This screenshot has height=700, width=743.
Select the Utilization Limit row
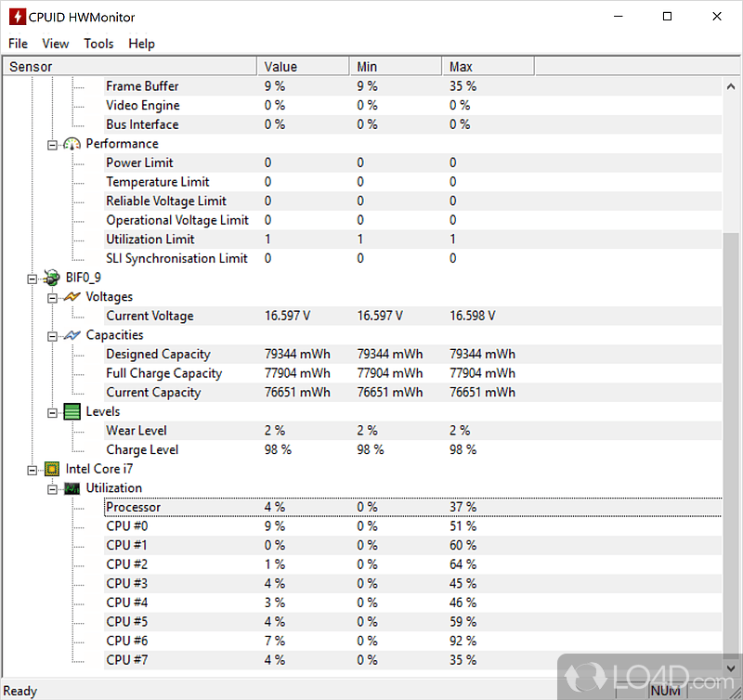pos(412,240)
